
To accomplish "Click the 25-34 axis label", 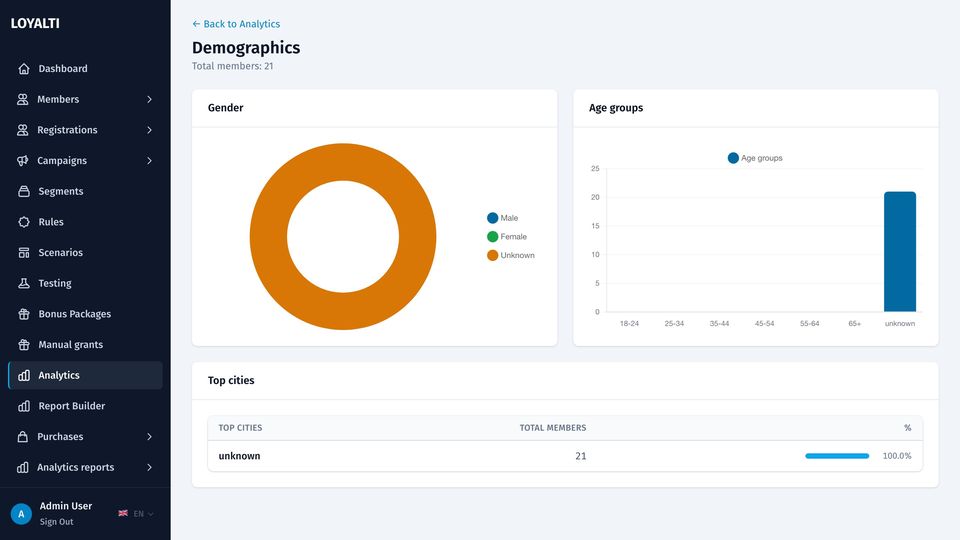I will click(674, 323).
